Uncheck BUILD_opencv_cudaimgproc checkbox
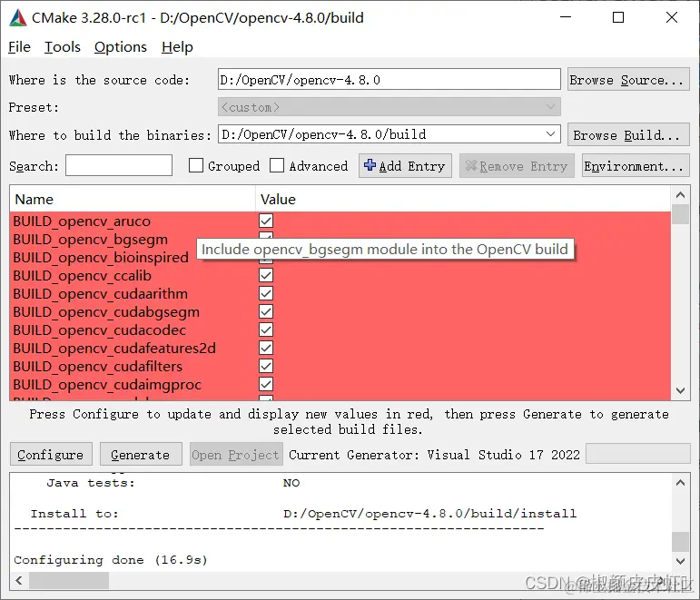 266,384
